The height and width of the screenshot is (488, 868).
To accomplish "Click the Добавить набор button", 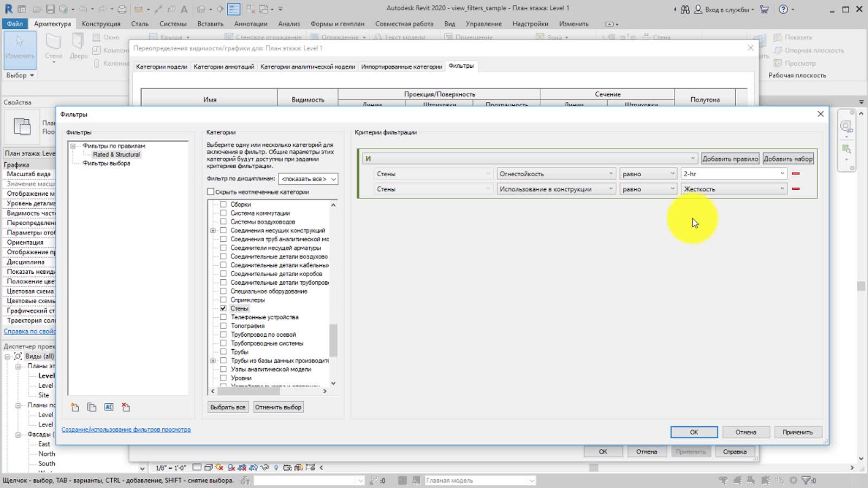I will pyautogui.click(x=788, y=159).
